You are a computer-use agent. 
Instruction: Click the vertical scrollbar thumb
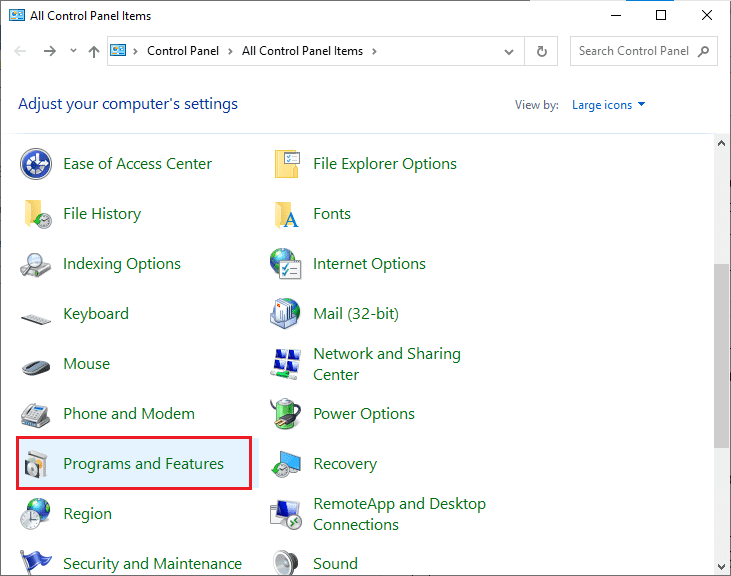[x=722, y=355]
